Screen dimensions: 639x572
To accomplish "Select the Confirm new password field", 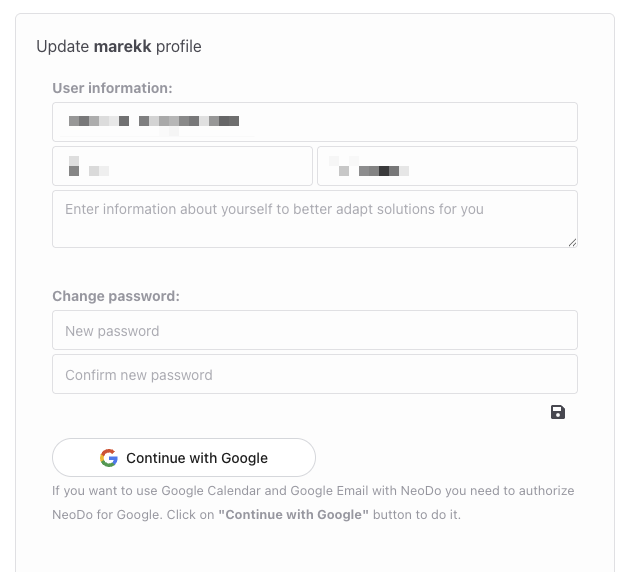I will (x=315, y=374).
